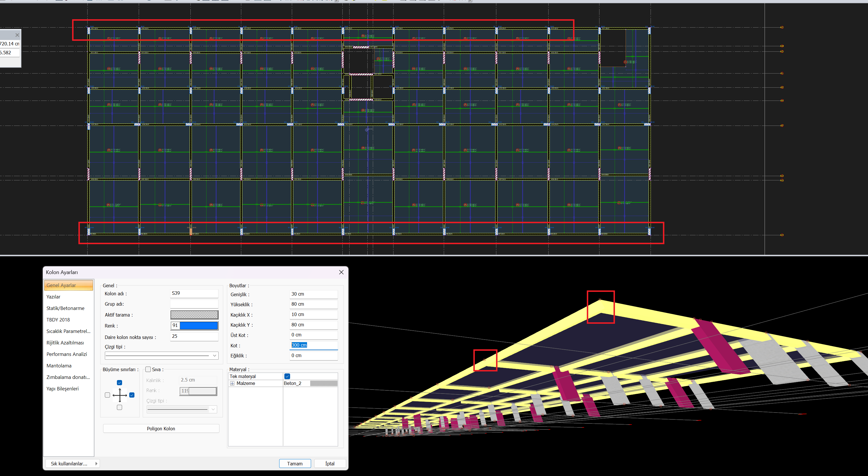Open the Zımbalama donatı tab
868x476 pixels.
pos(68,377)
